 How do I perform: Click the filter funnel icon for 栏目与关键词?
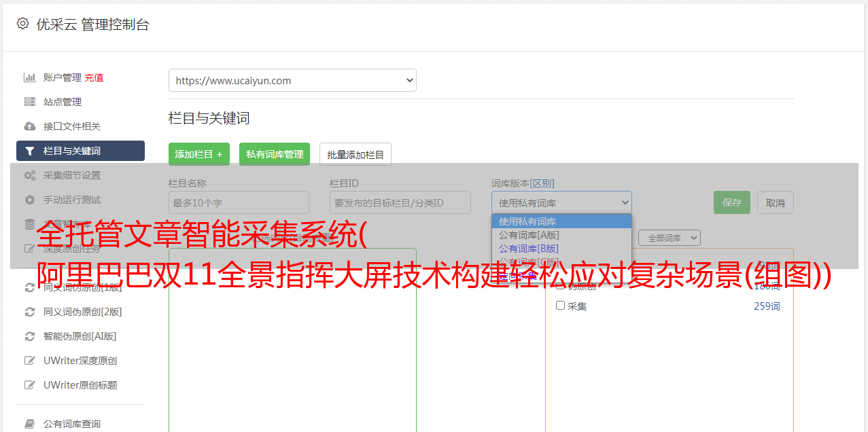[29, 151]
